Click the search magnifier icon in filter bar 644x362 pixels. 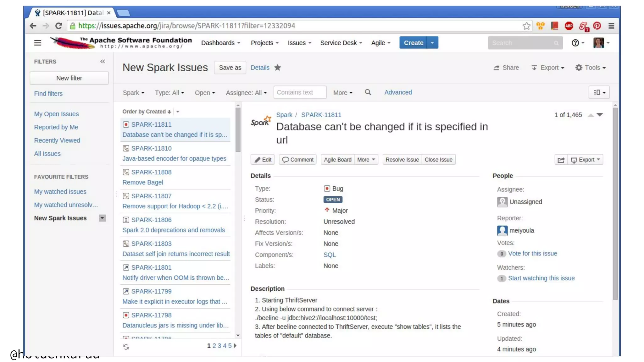(x=368, y=92)
